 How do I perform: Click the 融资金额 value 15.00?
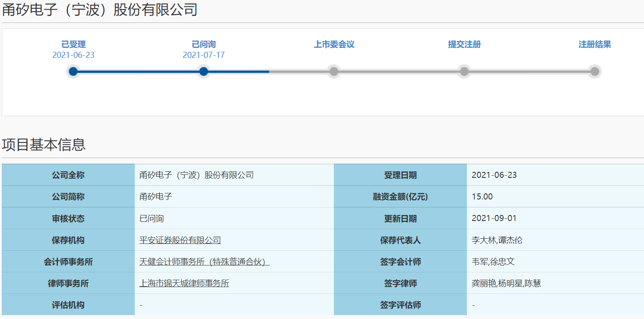[482, 197]
